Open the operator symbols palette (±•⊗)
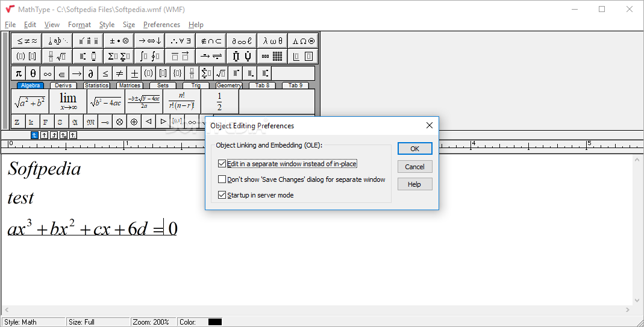This screenshot has height=327, width=644. 119,41
